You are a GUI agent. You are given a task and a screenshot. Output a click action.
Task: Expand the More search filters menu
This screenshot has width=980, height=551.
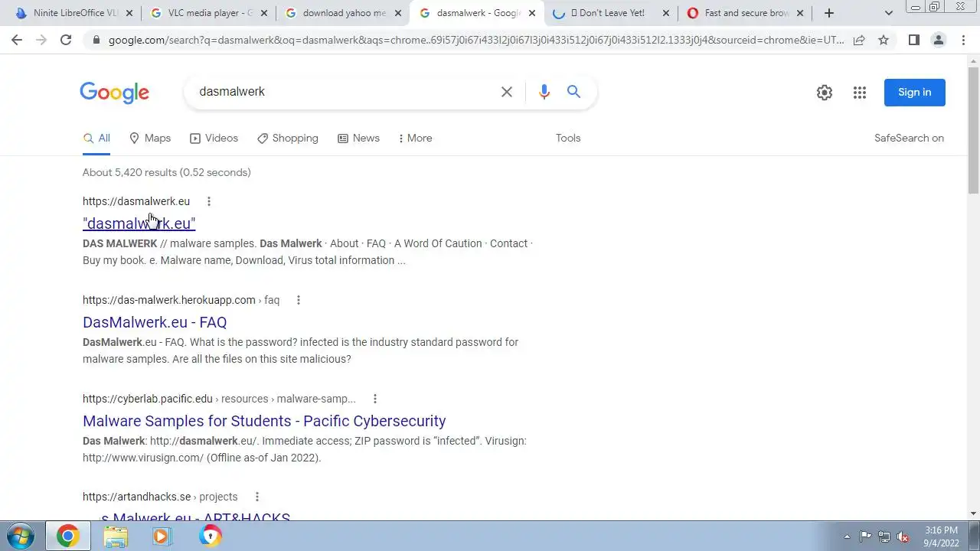coord(416,139)
